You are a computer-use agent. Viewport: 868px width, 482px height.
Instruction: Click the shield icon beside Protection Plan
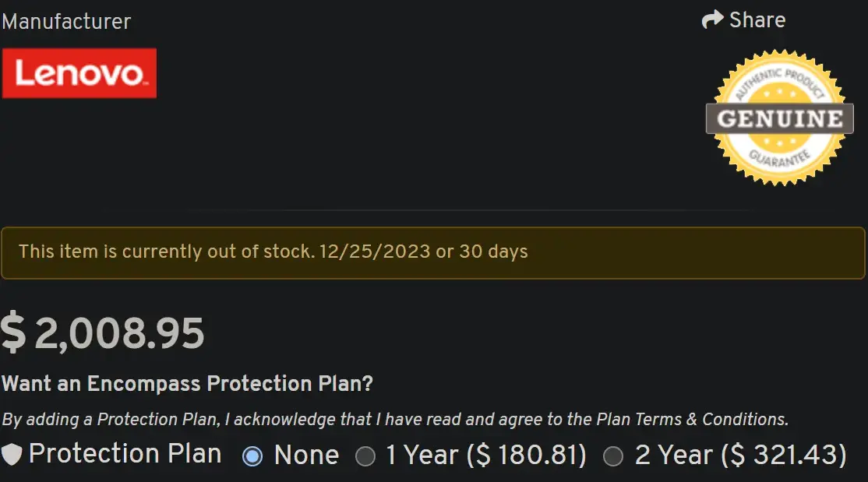(12, 455)
